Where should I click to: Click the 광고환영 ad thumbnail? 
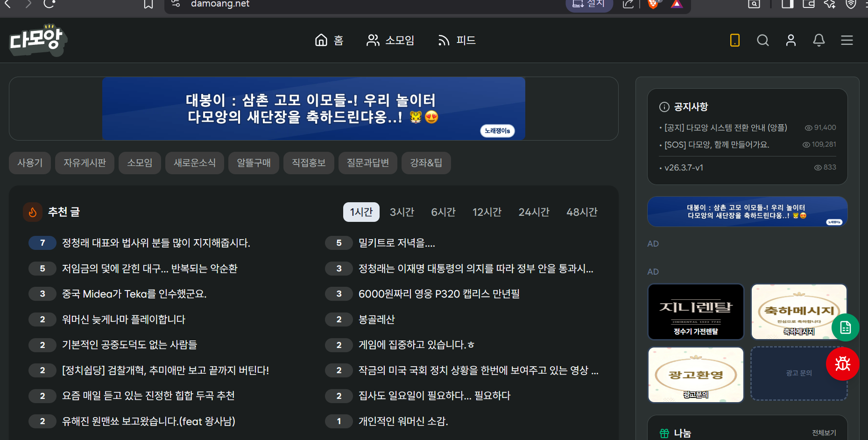(696, 375)
